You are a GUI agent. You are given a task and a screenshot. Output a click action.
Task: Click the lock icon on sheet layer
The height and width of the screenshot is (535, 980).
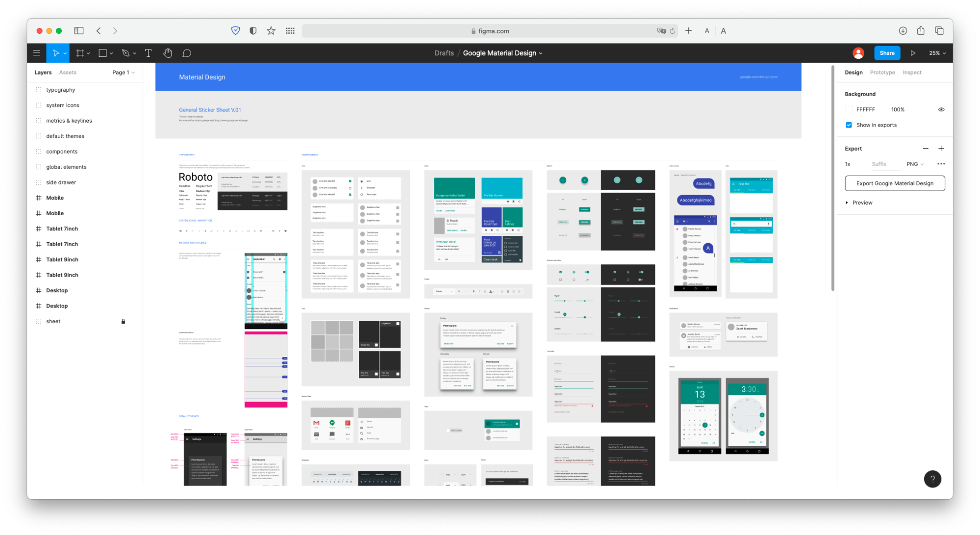(123, 321)
